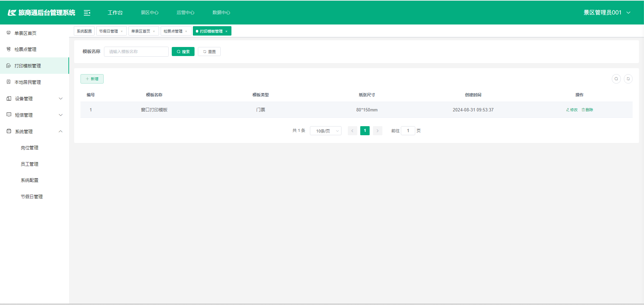Click 删除 for 窗口打印模板

(587, 110)
